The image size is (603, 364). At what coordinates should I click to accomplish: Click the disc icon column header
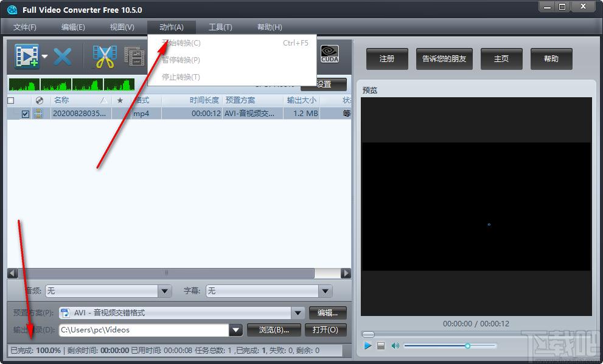39,101
